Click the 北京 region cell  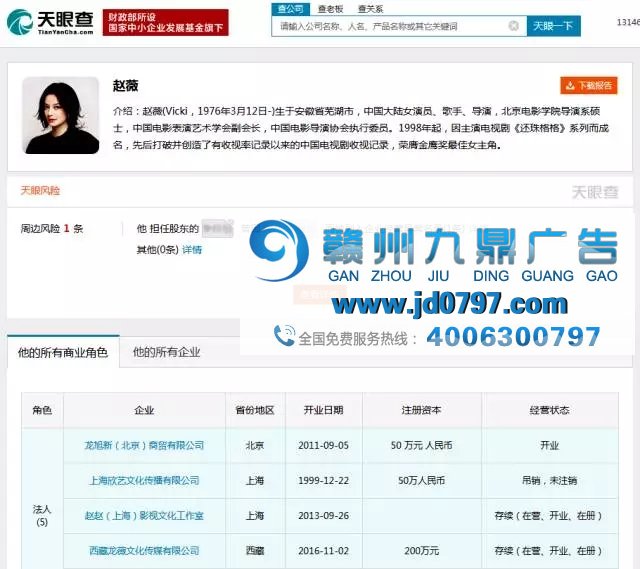click(255, 445)
